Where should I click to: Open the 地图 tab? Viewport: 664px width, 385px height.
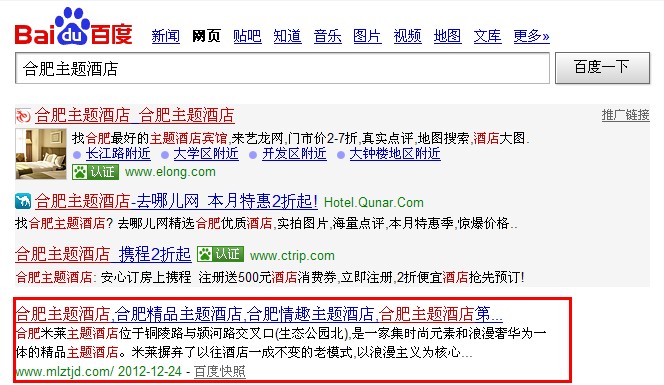(447, 36)
